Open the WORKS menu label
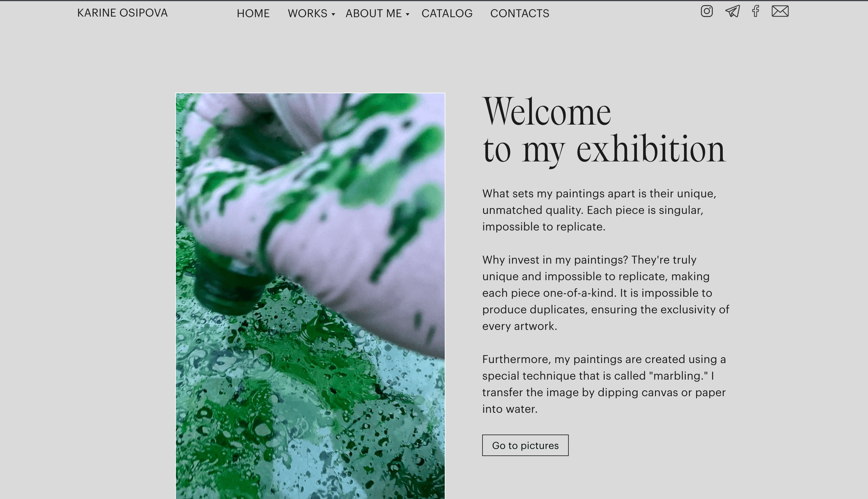The image size is (868, 499). (307, 14)
